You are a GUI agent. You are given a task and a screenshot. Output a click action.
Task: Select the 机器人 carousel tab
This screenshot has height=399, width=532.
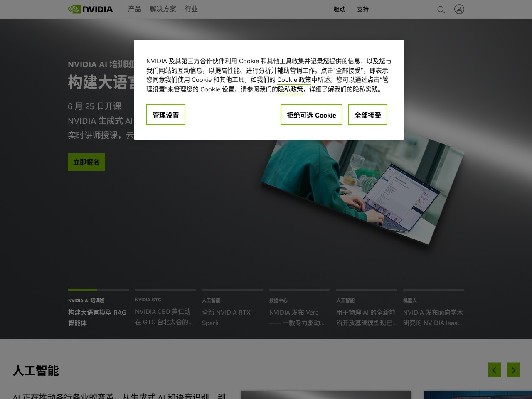[433, 308]
